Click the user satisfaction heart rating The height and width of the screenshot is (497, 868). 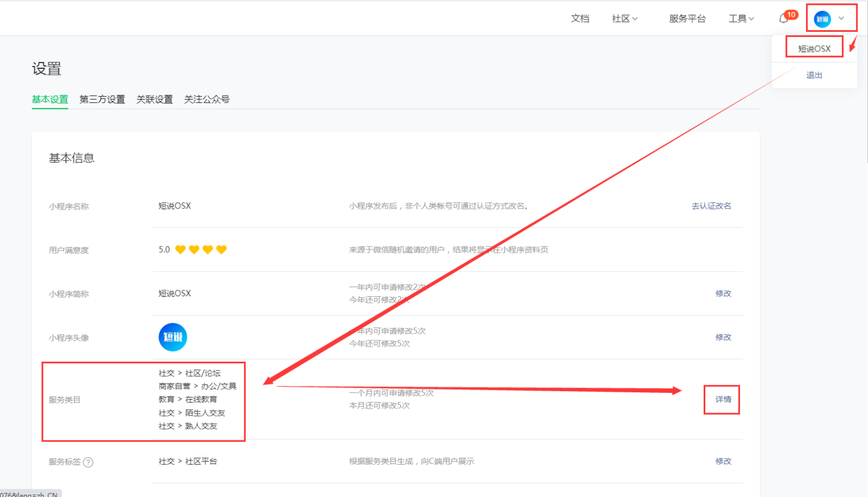click(x=201, y=249)
